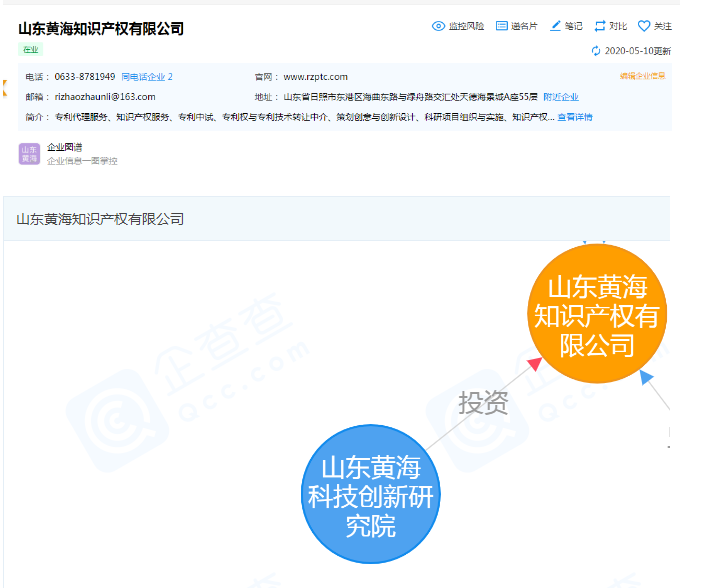Click the 附近企业 link after the address
702x588 pixels.
pos(561,97)
